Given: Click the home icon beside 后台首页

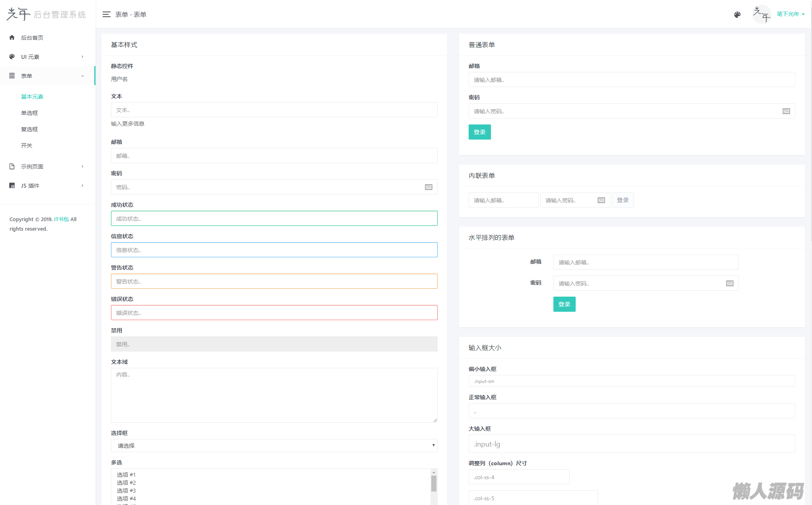Looking at the screenshot, I should click(x=12, y=37).
